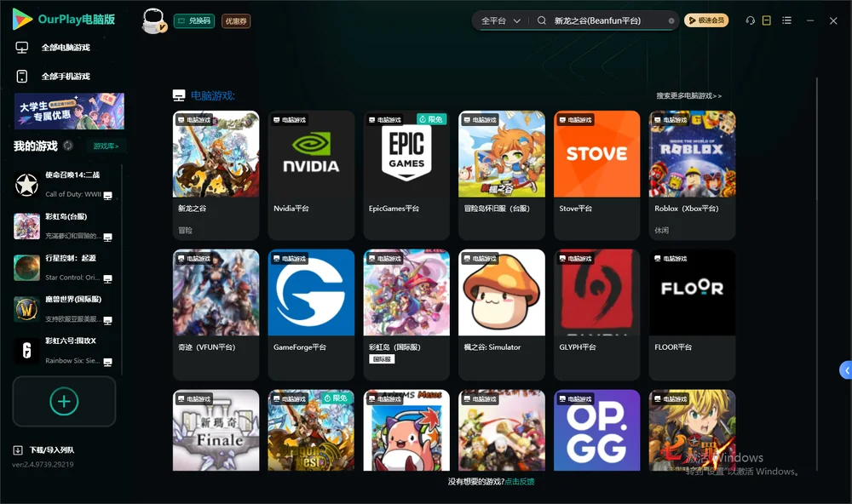Select the GameForge平台 card
Image resolution: width=852 pixels, height=504 pixels.
(x=311, y=314)
